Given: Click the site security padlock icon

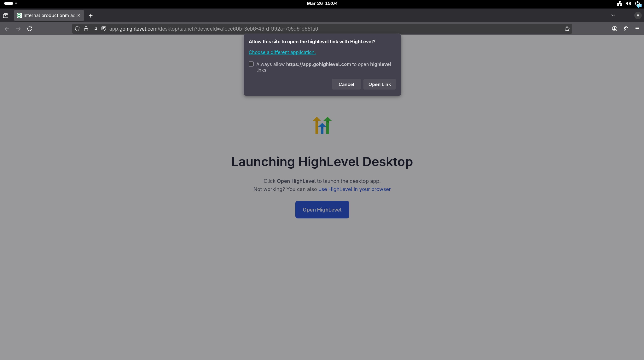Looking at the screenshot, I should (x=86, y=29).
